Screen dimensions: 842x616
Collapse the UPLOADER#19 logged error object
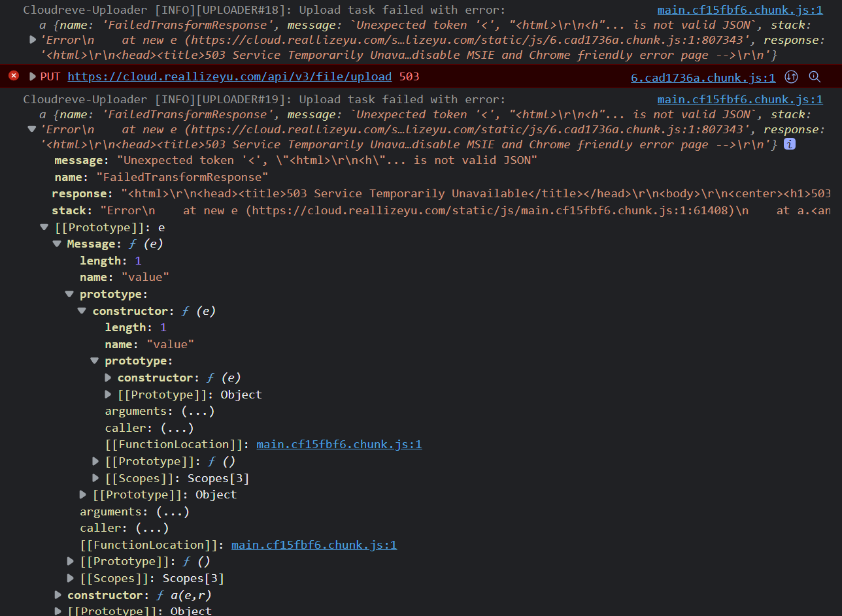pos(31,129)
